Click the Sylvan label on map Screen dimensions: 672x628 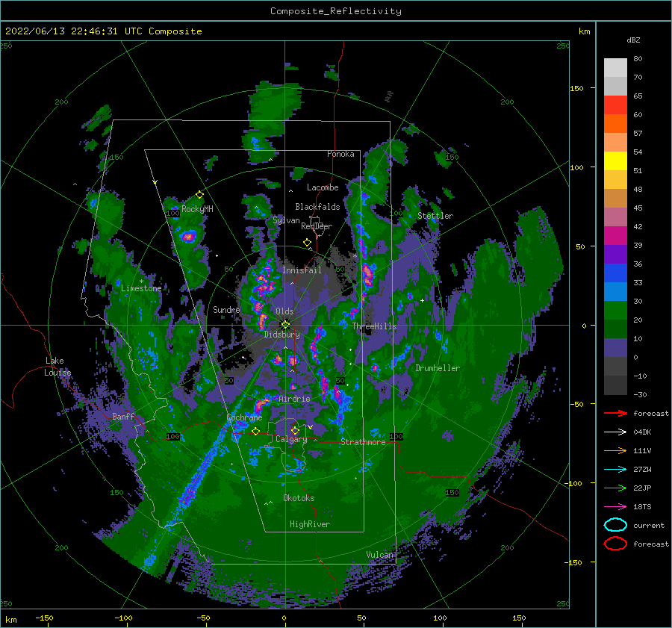pyautogui.click(x=286, y=220)
